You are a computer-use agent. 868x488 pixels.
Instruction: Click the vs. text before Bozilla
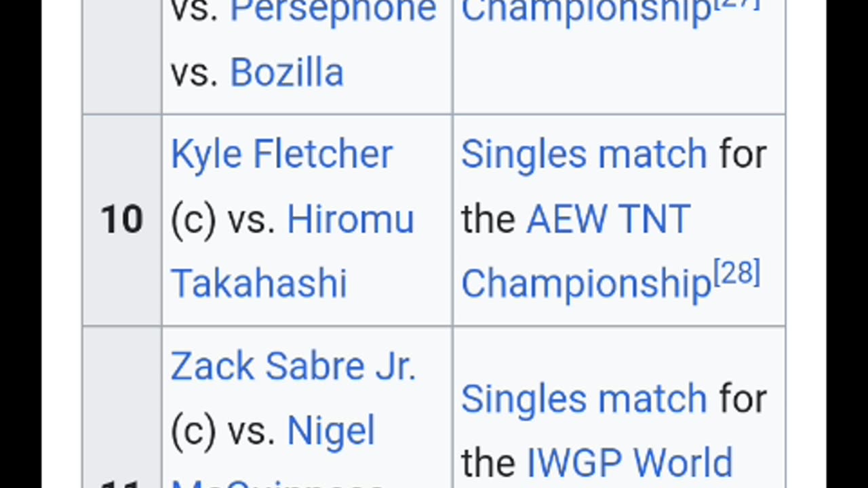pyautogui.click(x=195, y=73)
